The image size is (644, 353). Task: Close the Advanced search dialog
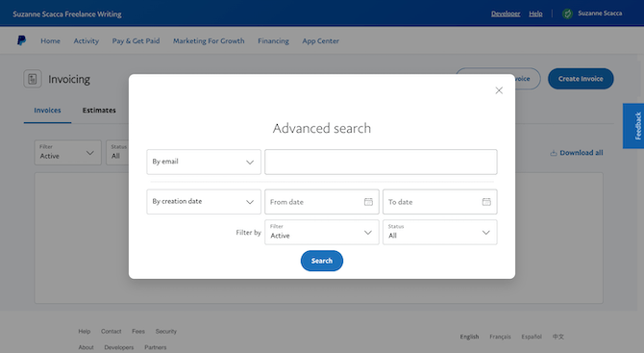499,90
